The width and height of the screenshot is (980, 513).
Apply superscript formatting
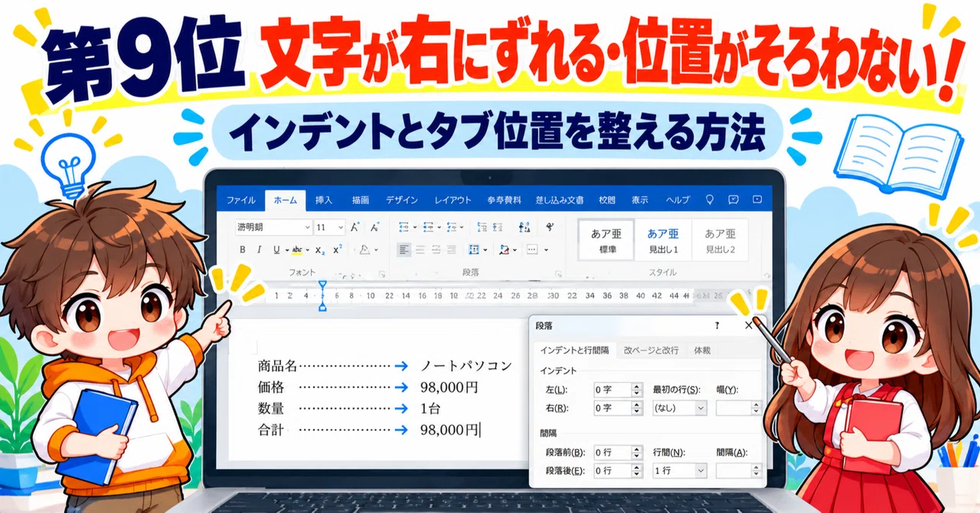click(x=337, y=249)
